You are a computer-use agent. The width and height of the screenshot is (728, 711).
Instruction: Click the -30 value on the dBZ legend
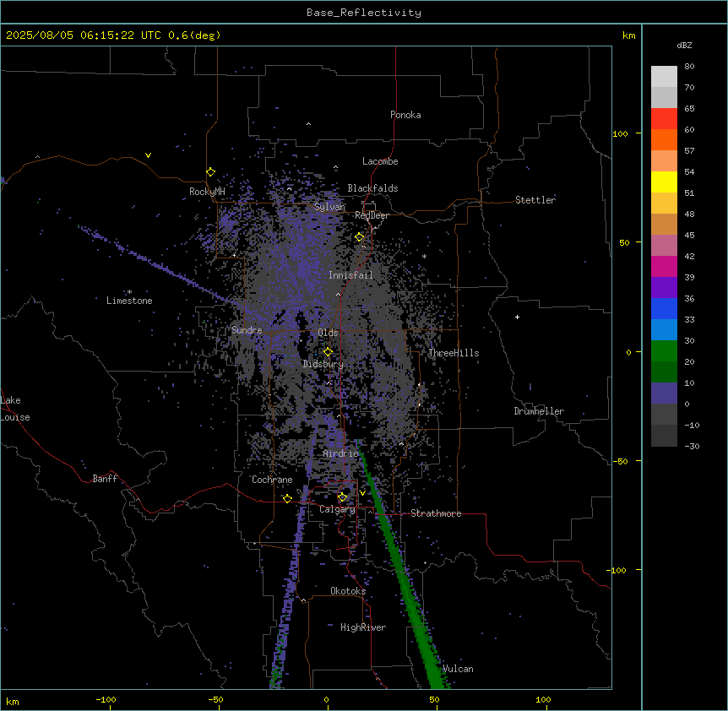[692, 446]
